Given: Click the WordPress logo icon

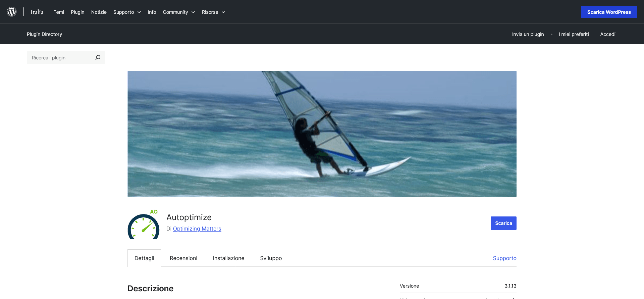Looking at the screenshot, I should click(x=12, y=12).
